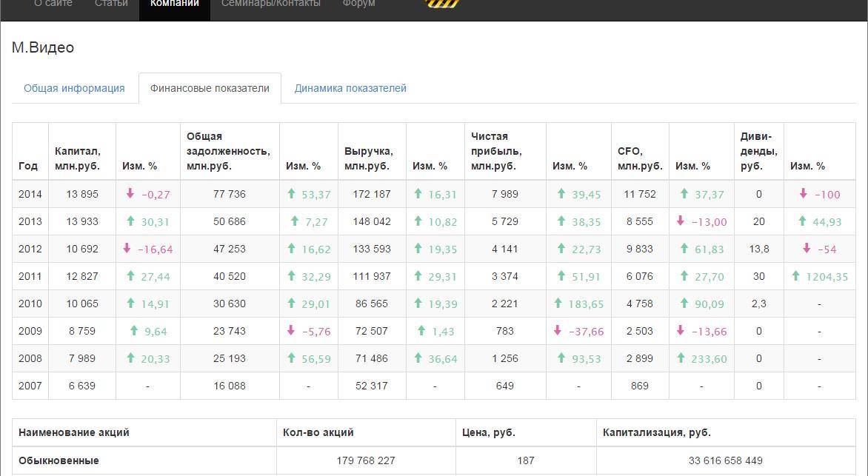Image resolution: width=868 pixels, height=476 pixels.
Task: Click the red down arrow beside −0,27
Action: tap(130, 194)
